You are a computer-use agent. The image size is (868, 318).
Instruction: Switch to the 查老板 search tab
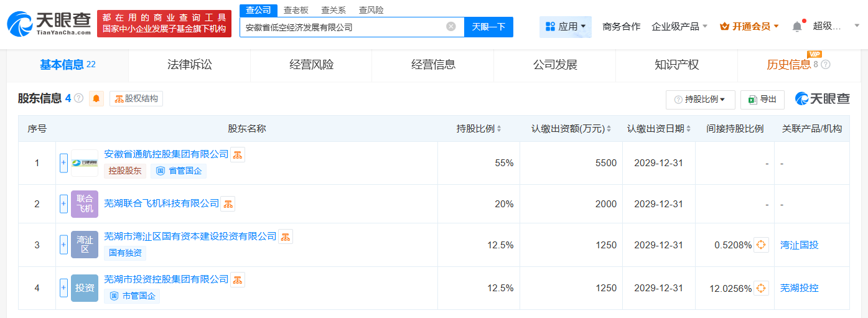tap(296, 10)
